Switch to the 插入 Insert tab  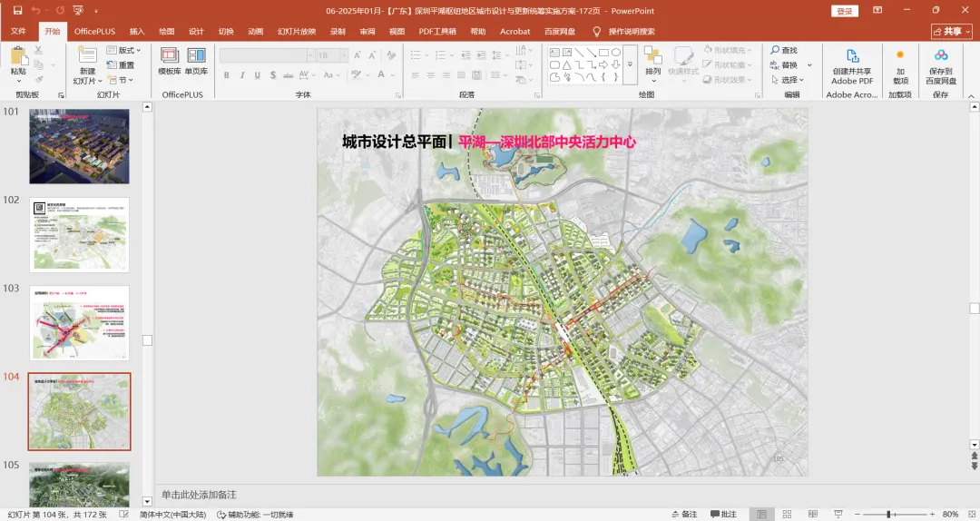click(x=137, y=31)
